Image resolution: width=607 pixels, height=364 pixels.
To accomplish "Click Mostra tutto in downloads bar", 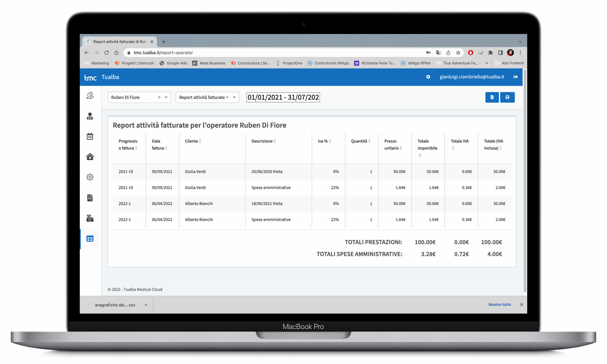I will pos(500,304).
